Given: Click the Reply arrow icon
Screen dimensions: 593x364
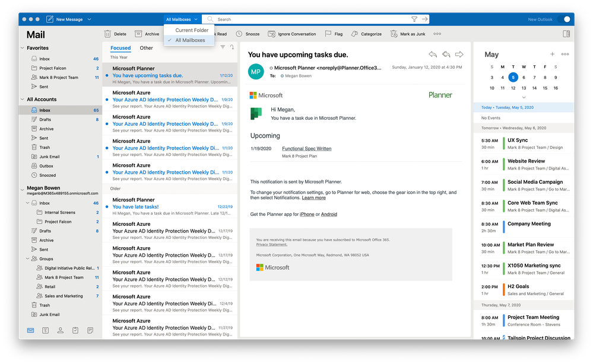Looking at the screenshot, I should [x=433, y=55].
